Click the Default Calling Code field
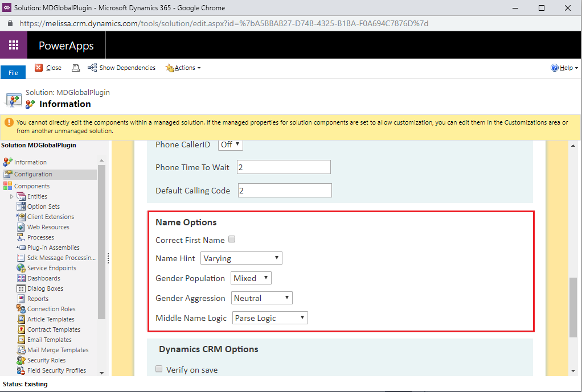 [x=285, y=190]
